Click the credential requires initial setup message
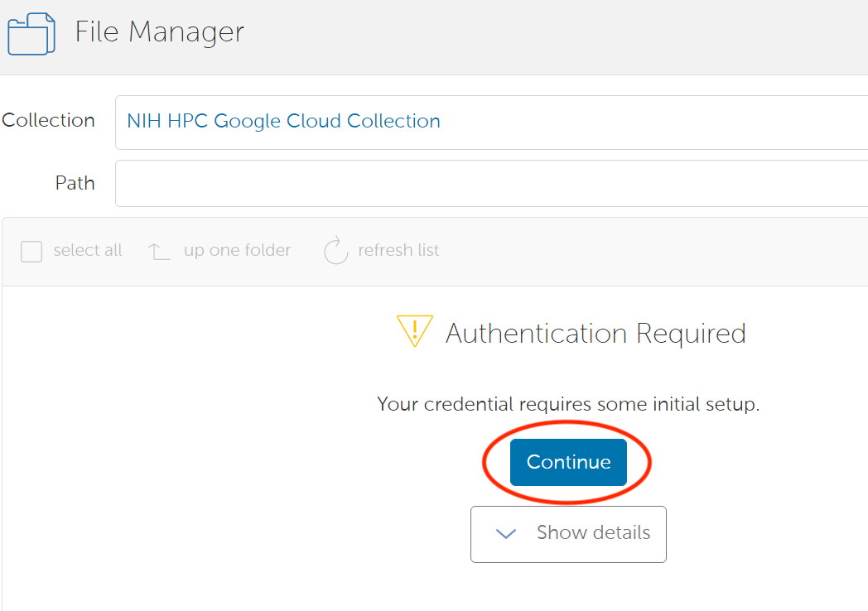 pos(568,405)
